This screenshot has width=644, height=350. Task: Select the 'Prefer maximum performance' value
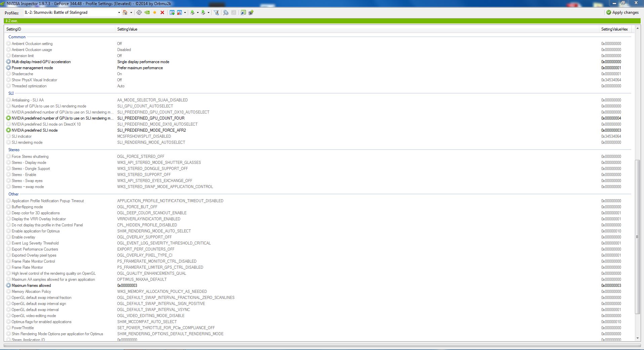click(x=140, y=68)
